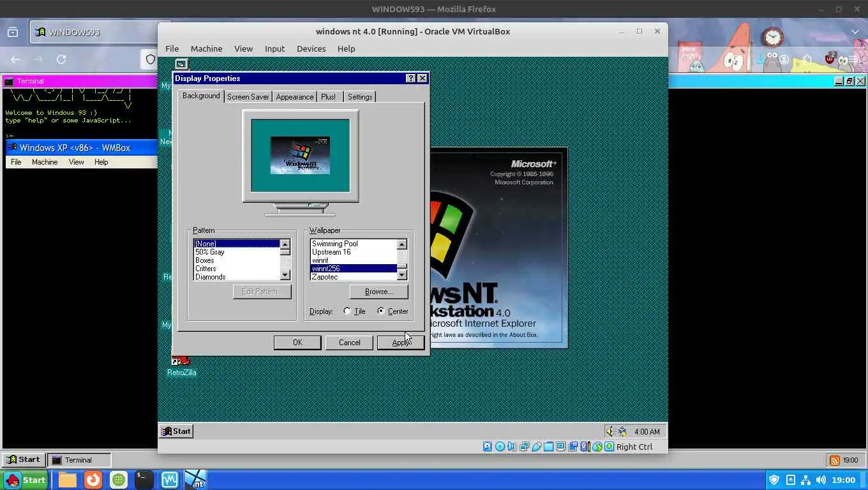Click Apply in Display Properties
This screenshot has width=868, height=490.
pyautogui.click(x=401, y=343)
